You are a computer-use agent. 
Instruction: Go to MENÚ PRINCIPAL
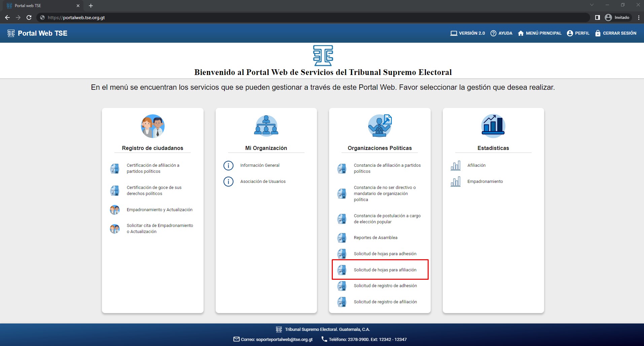coord(539,33)
